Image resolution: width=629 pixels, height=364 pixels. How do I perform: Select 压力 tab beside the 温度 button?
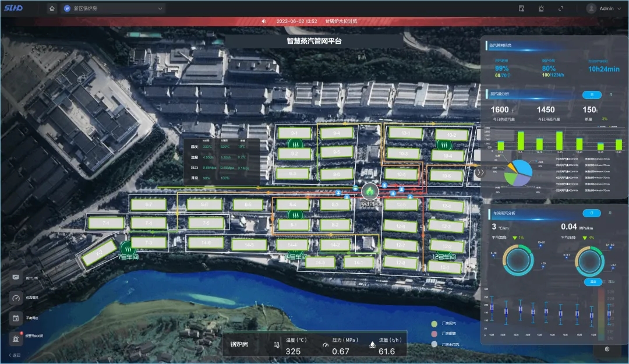click(610, 282)
